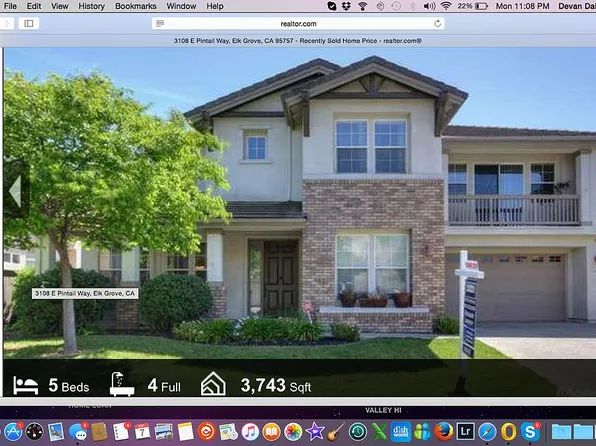The width and height of the screenshot is (596, 446).
Task: Open Dashboard gauge icon in dock
Action: (35, 432)
